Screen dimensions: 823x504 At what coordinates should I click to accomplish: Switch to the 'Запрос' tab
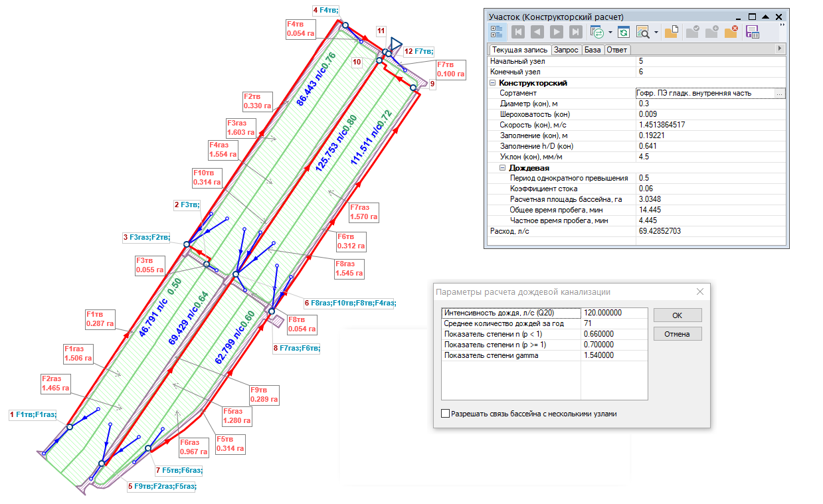pyautogui.click(x=566, y=50)
